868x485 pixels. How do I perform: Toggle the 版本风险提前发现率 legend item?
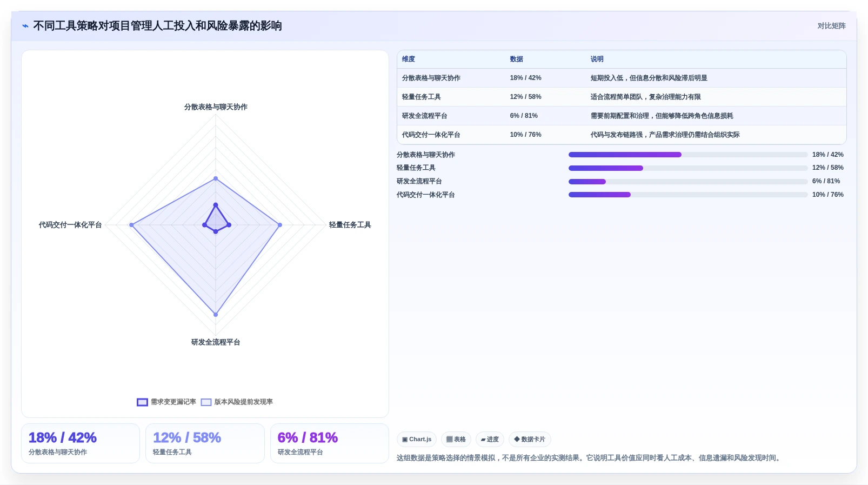click(x=237, y=402)
